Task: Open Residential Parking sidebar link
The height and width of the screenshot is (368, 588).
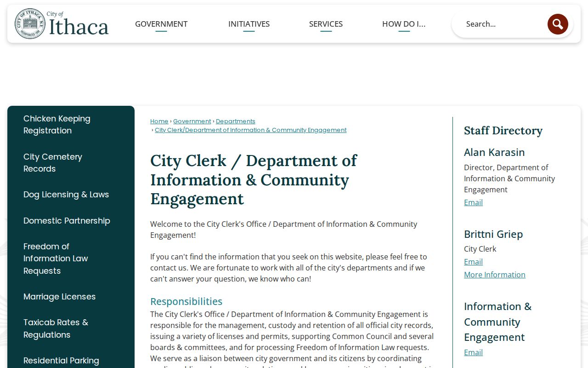Action: click(61, 361)
